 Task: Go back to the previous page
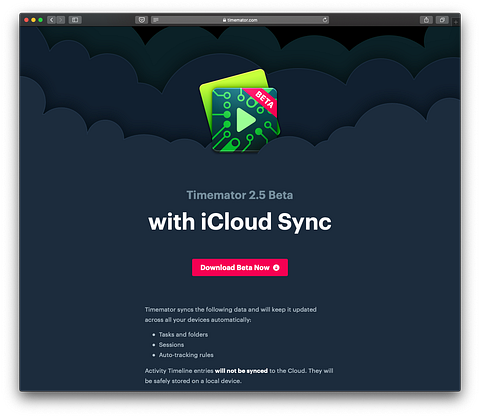coord(51,20)
